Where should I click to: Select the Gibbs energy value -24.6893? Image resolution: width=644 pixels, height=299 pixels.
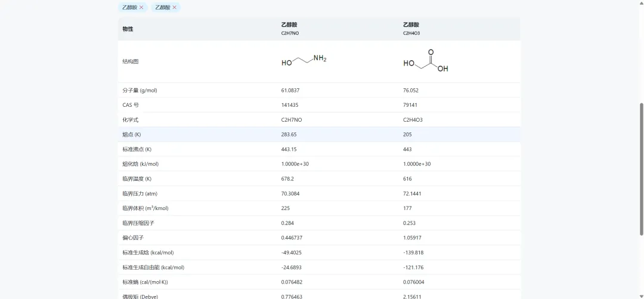(x=291, y=267)
